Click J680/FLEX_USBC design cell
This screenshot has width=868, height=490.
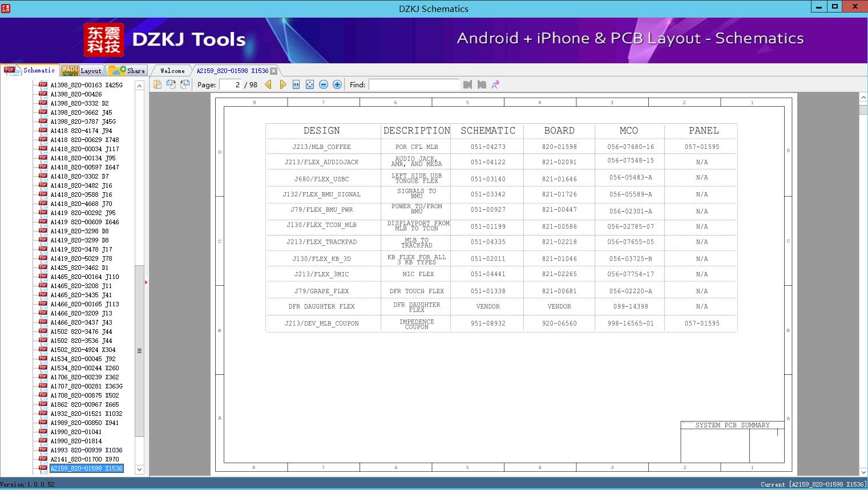(321, 179)
